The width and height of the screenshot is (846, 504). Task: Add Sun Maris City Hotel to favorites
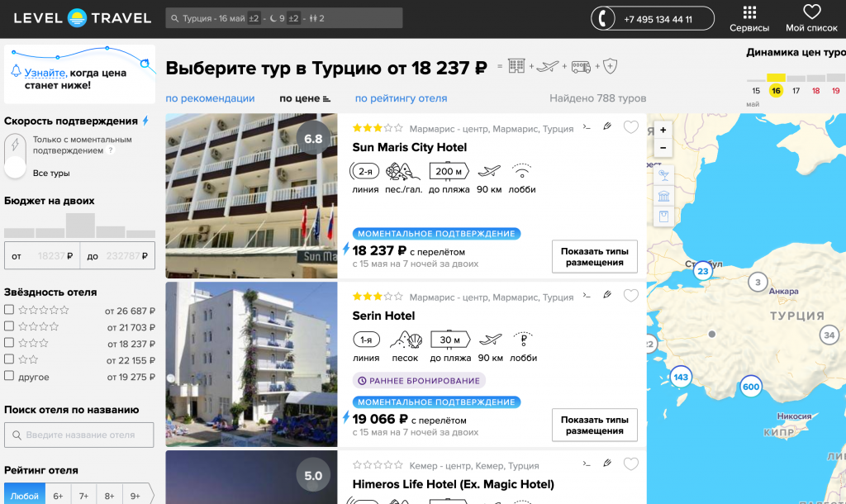[x=631, y=127]
